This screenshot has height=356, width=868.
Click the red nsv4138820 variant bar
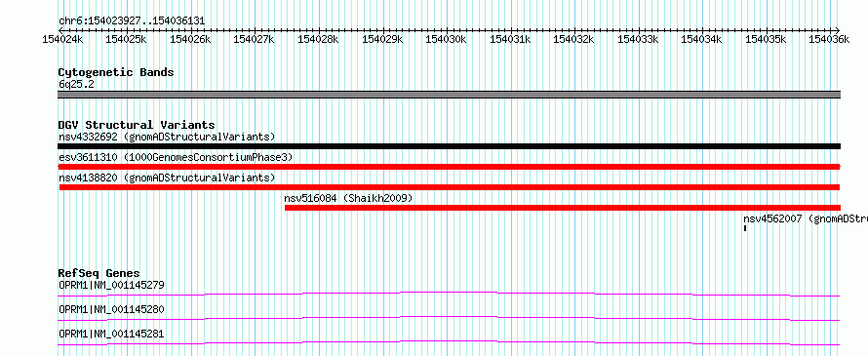click(x=450, y=187)
